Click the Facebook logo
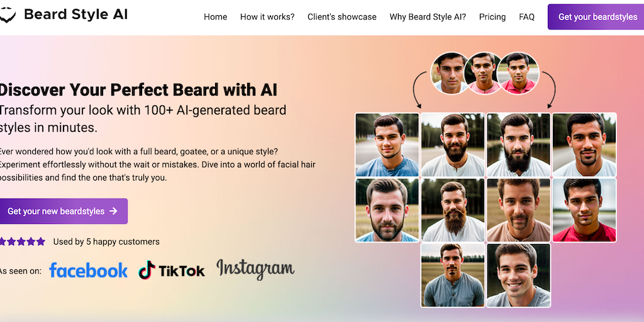The height and width of the screenshot is (322, 644). [88, 270]
